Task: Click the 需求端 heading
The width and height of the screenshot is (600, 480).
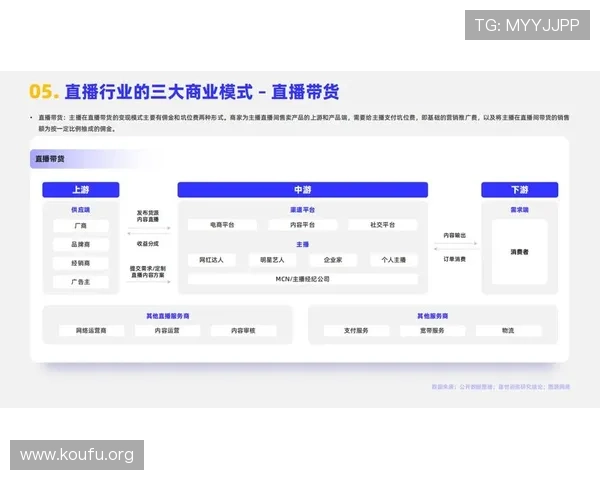Action: pyautogui.click(x=520, y=210)
